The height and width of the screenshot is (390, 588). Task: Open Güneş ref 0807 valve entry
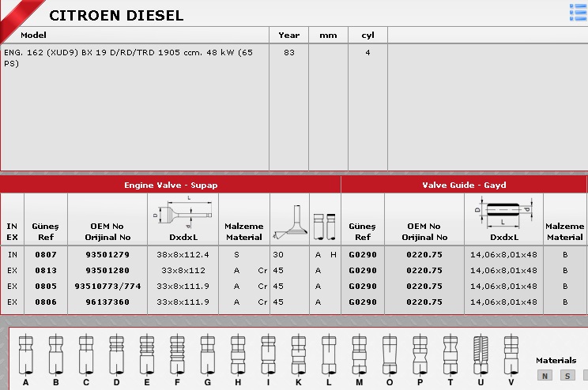(x=45, y=255)
